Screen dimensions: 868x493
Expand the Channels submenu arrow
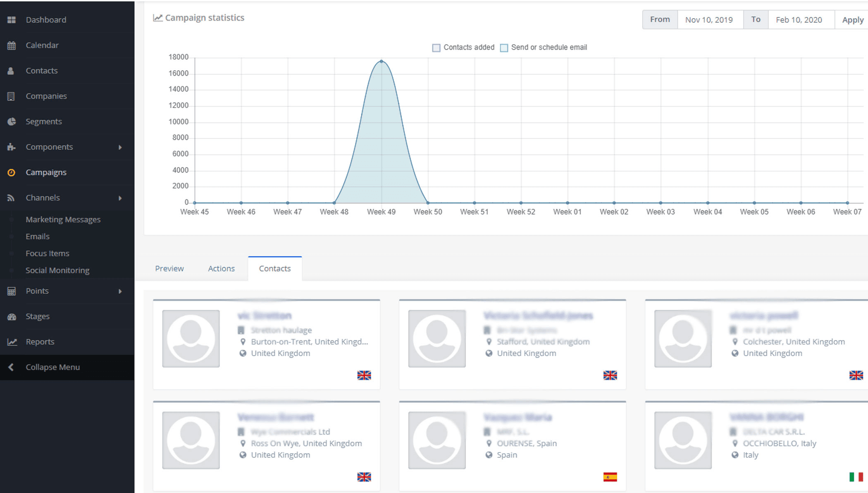click(x=120, y=198)
